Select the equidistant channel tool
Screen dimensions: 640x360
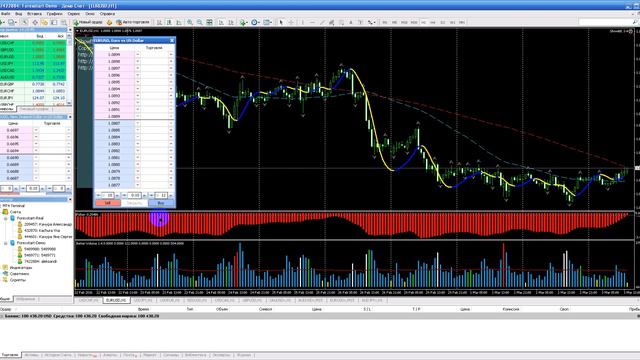[331, 22]
